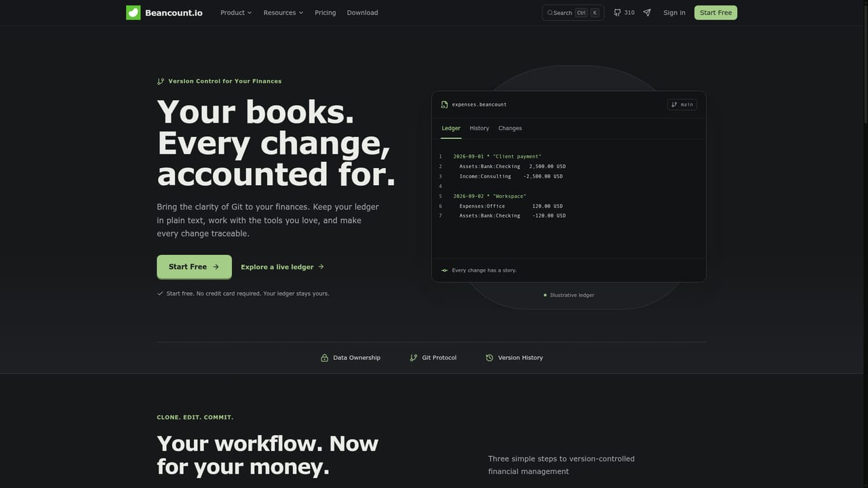The width and height of the screenshot is (868, 488).
Task: Select the Ledger tab
Action: (x=451, y=128)
